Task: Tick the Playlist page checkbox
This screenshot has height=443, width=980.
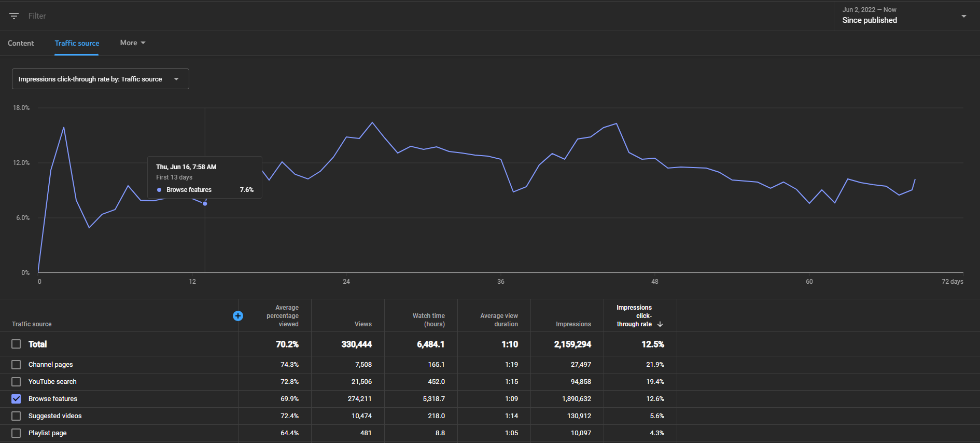Action: (x=16, y=433)
